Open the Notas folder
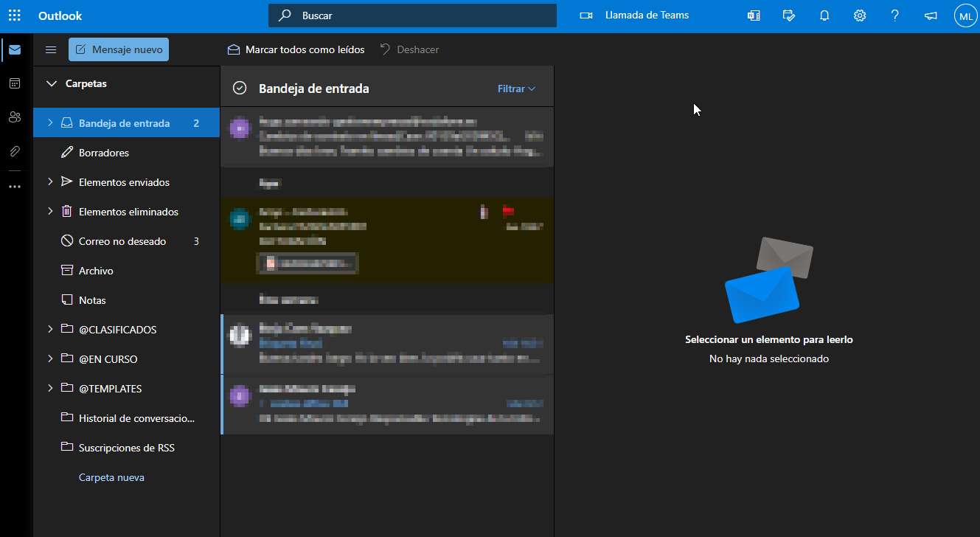980x537 pixels. coord(126,300)
